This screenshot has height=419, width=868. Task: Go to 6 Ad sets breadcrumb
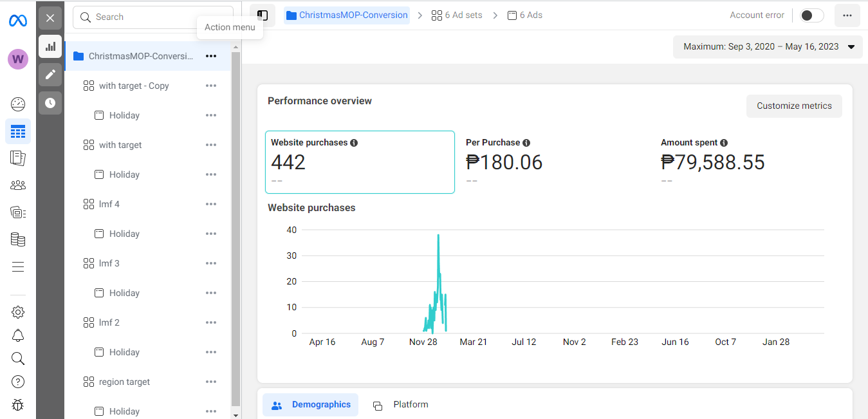pyautogui.click(x=457, y=15)
